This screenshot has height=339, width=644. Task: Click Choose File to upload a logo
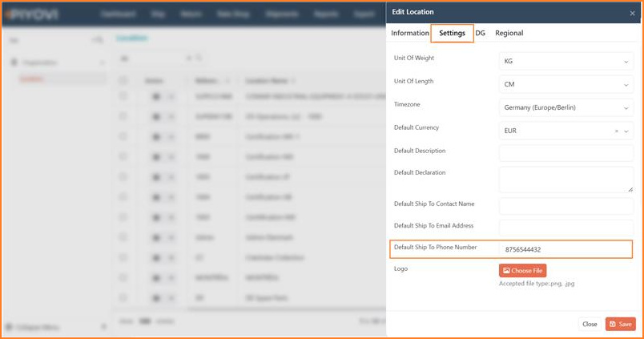[x=522, y=270]
